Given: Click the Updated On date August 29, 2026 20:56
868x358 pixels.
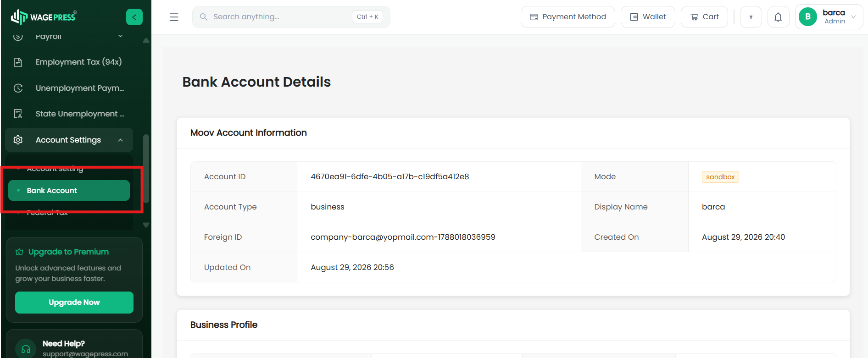Looking at the screenshot, I should point(352,268).
